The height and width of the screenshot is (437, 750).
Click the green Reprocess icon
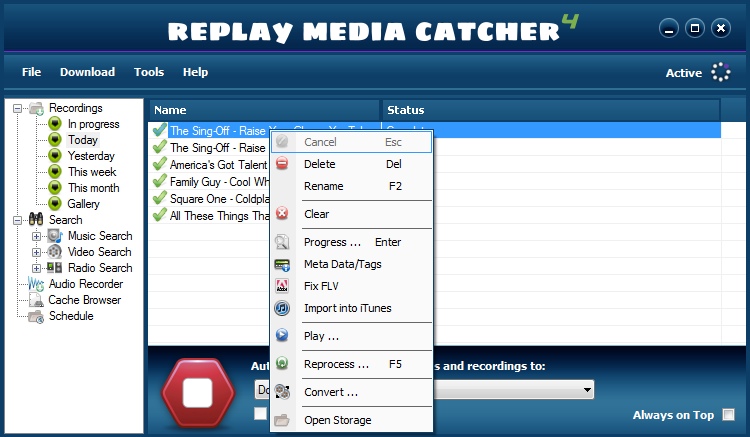pyautogui.click(x=282, y=363)
